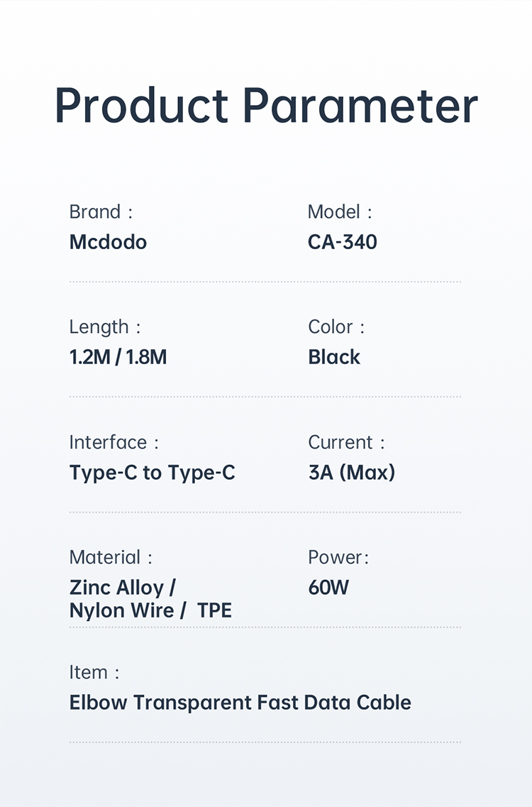The height and width of the screenshot is (807, 532).
Task: Click the brand name "Mcdodo"
Action: [x=108, y=242]
